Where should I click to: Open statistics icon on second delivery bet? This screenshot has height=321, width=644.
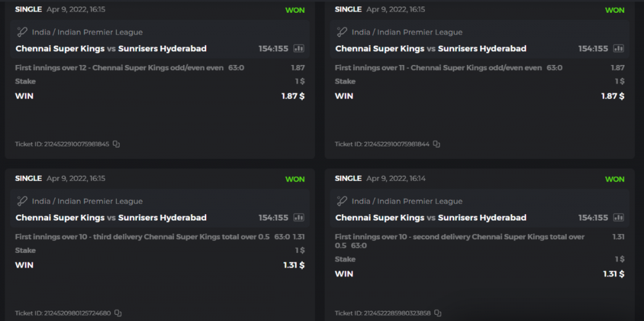[619, 217]
